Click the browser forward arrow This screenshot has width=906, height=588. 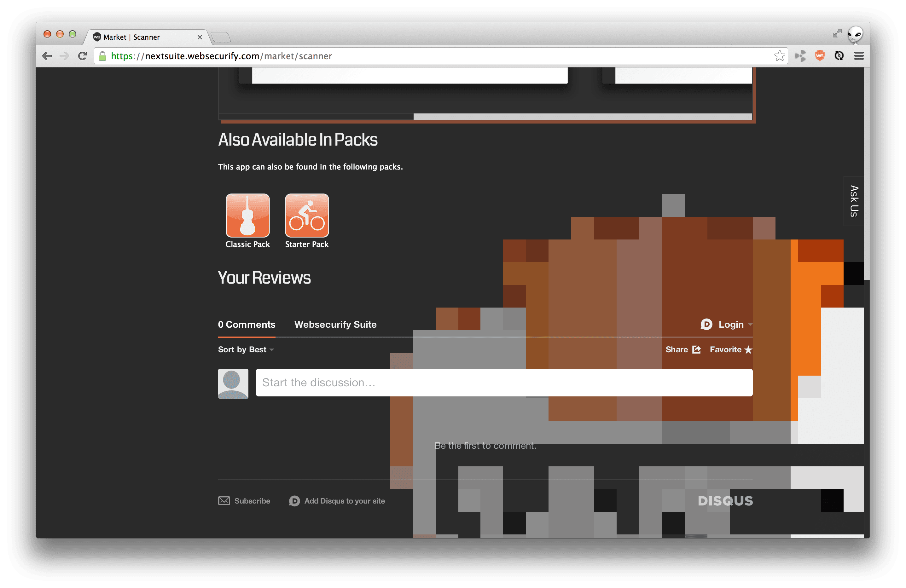click(64, 56)
